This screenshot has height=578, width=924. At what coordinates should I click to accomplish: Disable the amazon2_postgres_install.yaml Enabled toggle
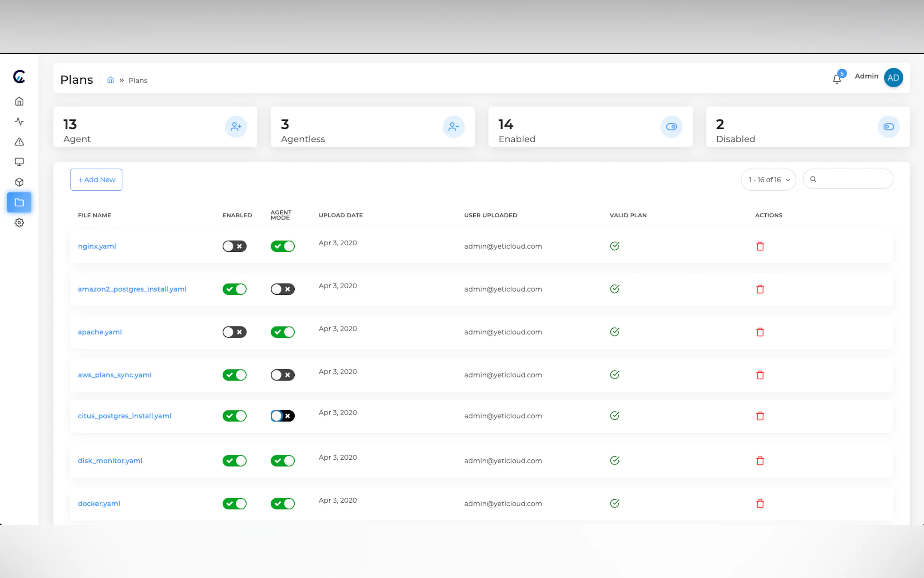click(x=235, y=289)
